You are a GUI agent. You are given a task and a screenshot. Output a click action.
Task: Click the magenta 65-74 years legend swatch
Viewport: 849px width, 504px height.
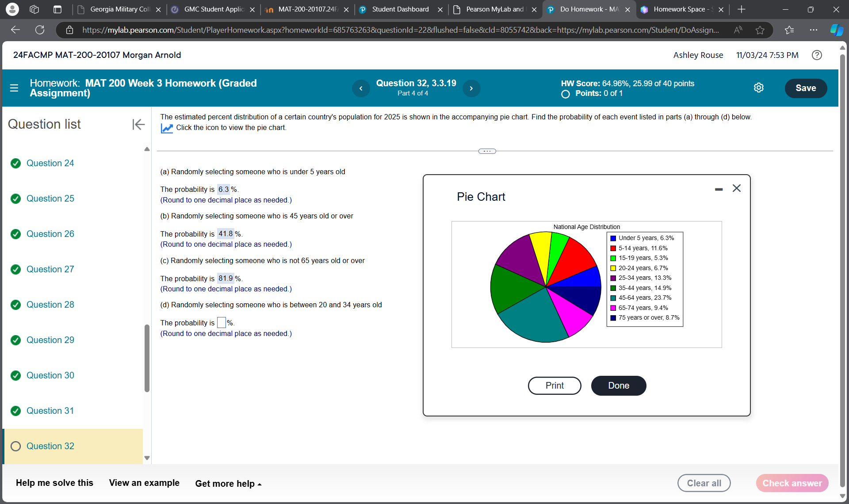pyautogui.click(x=613, y=308)
